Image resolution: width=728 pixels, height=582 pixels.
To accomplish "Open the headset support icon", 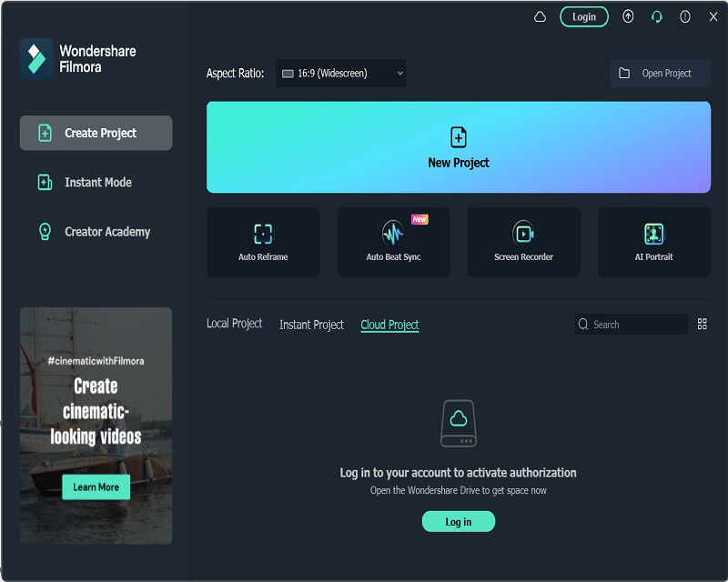I will click(x=656, y=17).
